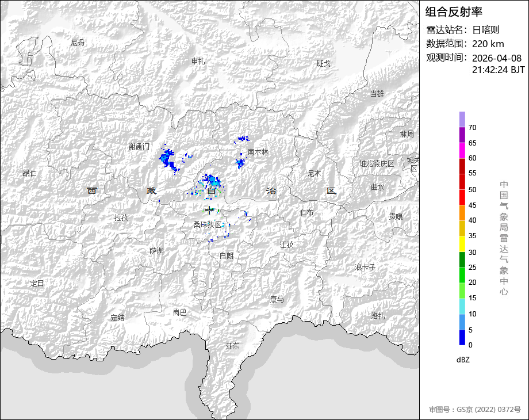
Task: Click the time 21:42:24 BJT
Action: [499, 70]
